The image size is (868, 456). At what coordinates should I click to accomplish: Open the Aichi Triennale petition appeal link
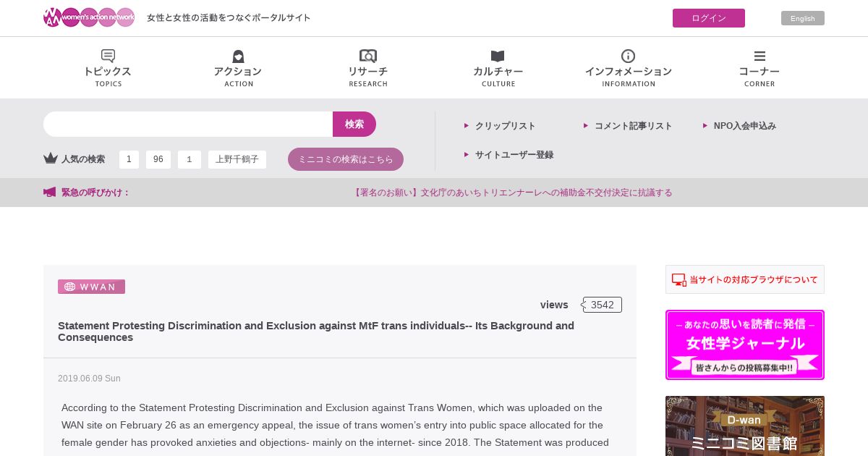[512, 193]
